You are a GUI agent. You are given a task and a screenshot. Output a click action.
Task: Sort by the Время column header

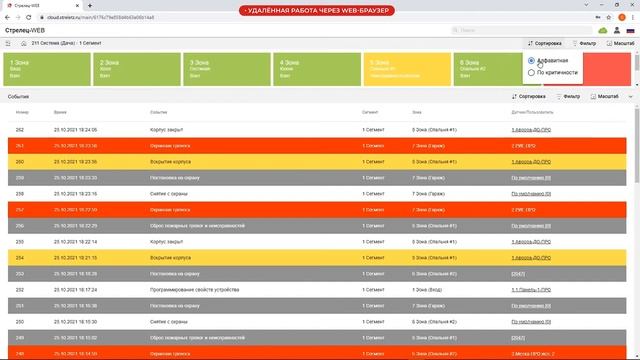point(60,112)
